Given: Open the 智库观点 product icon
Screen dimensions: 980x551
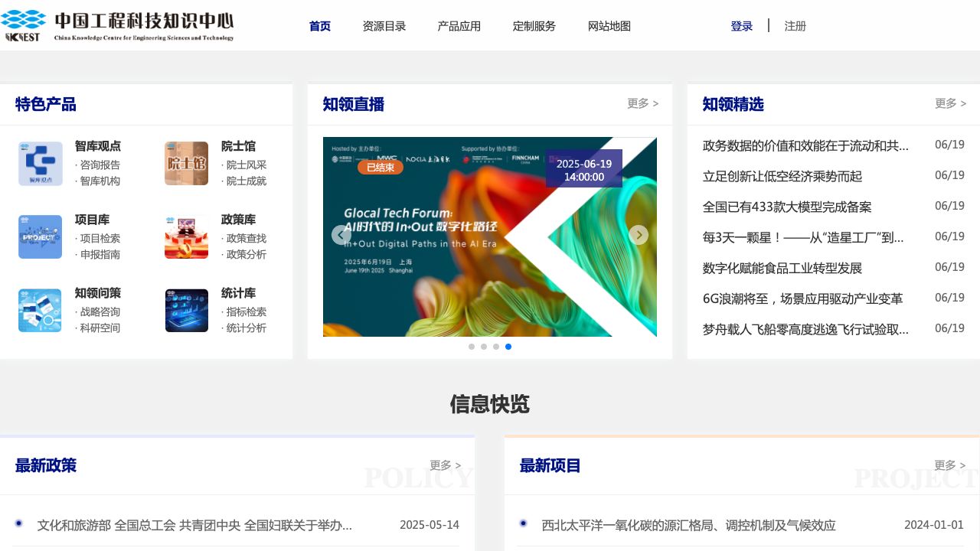Looking at the screenshot, I should pyautogui.click(x=40, y=163).
